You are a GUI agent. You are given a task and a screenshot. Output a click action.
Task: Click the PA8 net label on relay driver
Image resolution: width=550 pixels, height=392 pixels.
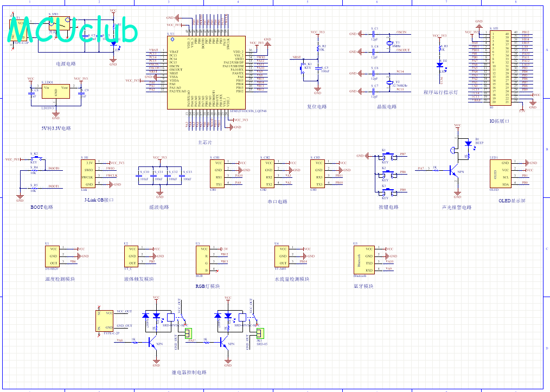pos(120,340)
